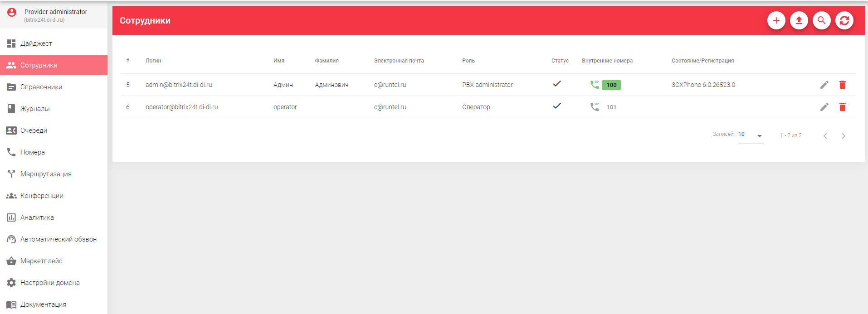Go to Очереди page
This screenshot has height=314, width=868.
pos(54,130)
